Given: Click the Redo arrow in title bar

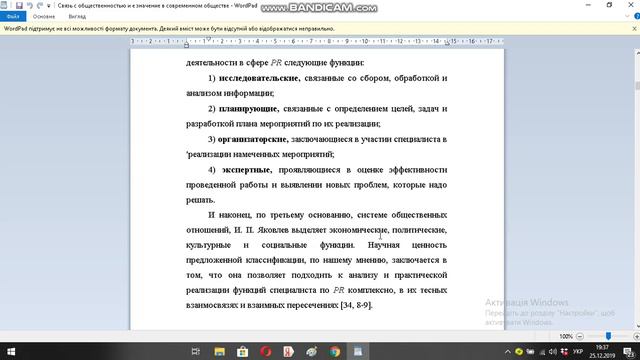Looking at the screenshot, I should point(40,5).
